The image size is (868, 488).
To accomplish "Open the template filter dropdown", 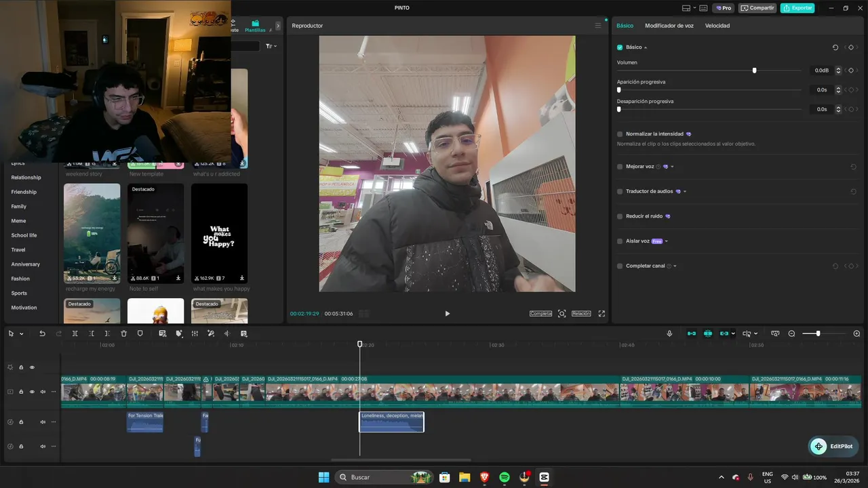I will coord(271,46).
